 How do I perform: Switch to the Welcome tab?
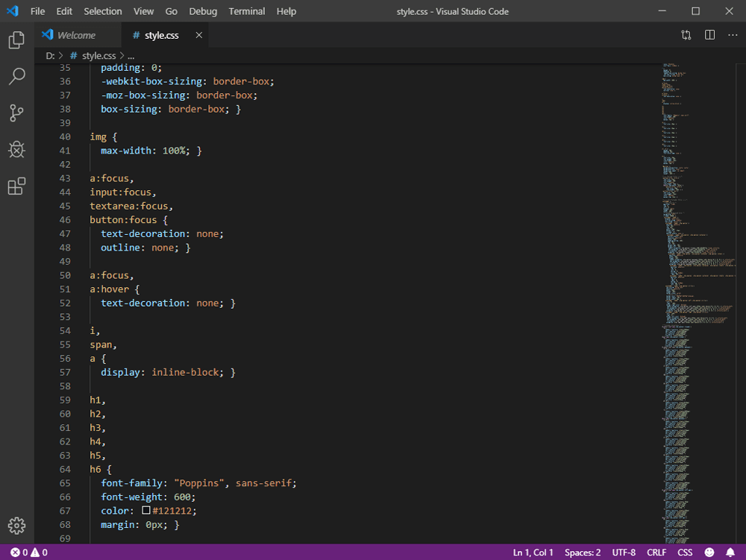(77, 35)
